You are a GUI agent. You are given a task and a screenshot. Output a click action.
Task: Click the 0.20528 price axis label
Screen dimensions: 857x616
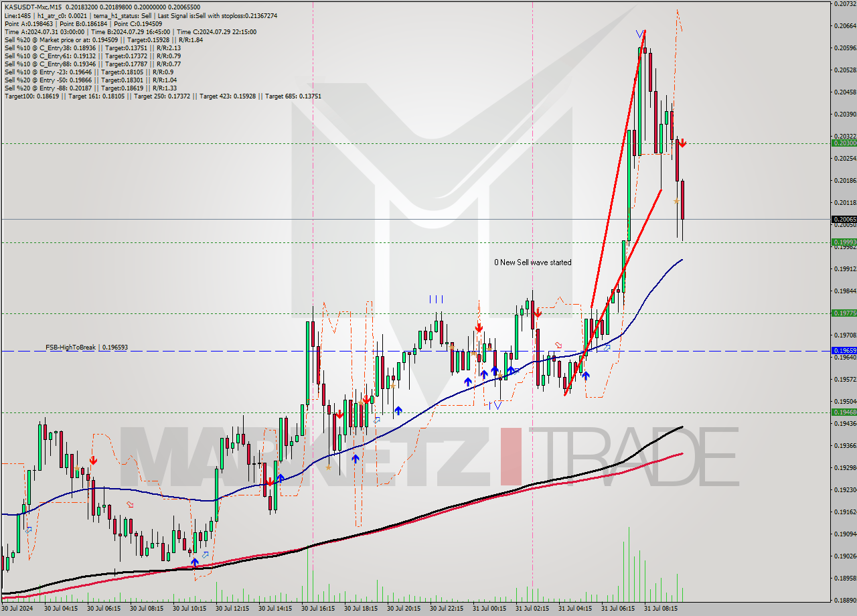[x=844, y=70]
